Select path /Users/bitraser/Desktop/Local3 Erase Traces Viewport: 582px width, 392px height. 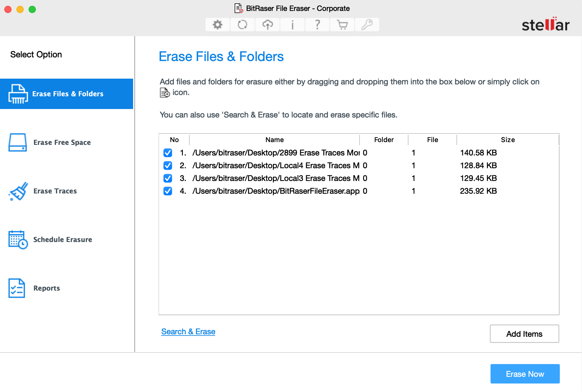coord(276,178)
